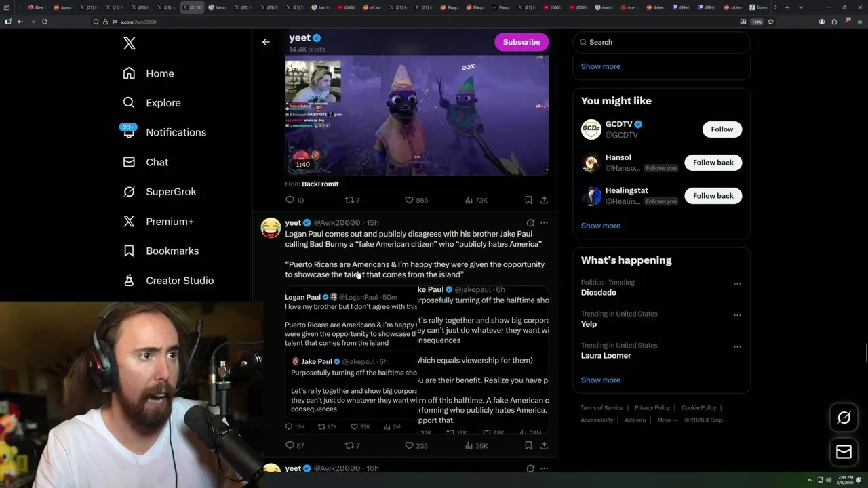Reload the page in the browser
Image resolution: width=868 pixels, height=488 pixels.
point(45,22)
